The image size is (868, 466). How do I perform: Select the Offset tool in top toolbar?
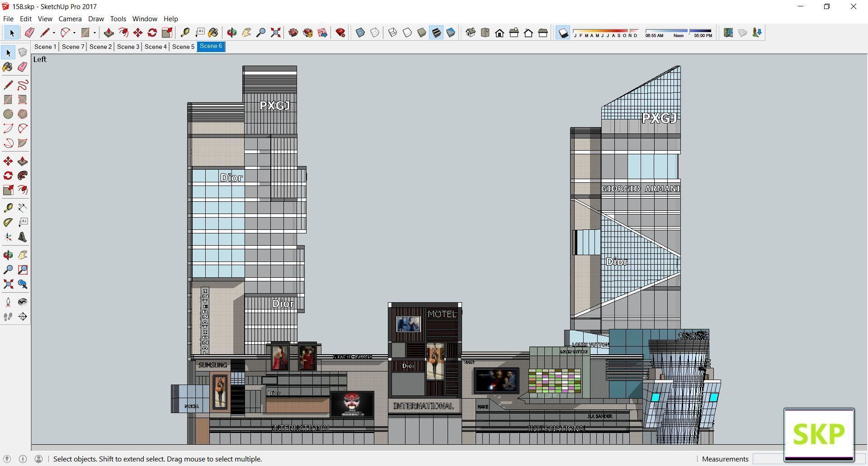tap(123, 33)
